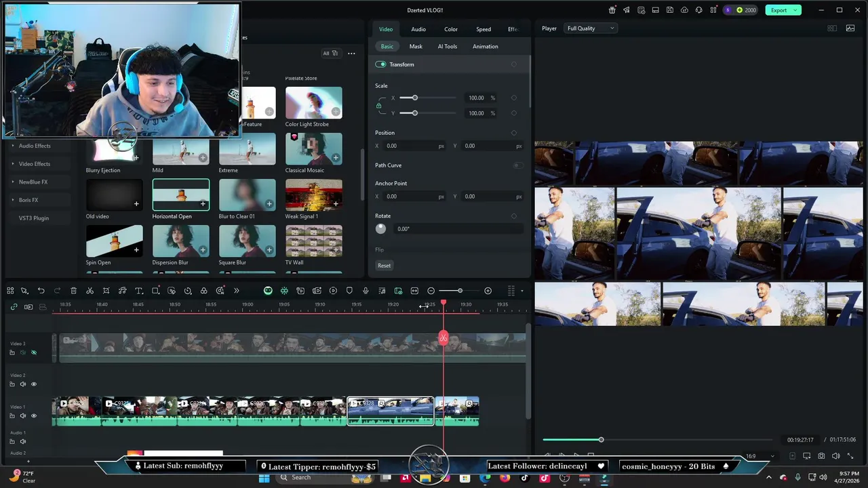Open the speed clock tool in toolbar
Image resolution: width=868 pixels, height=488 pixels.
(188, 291)
